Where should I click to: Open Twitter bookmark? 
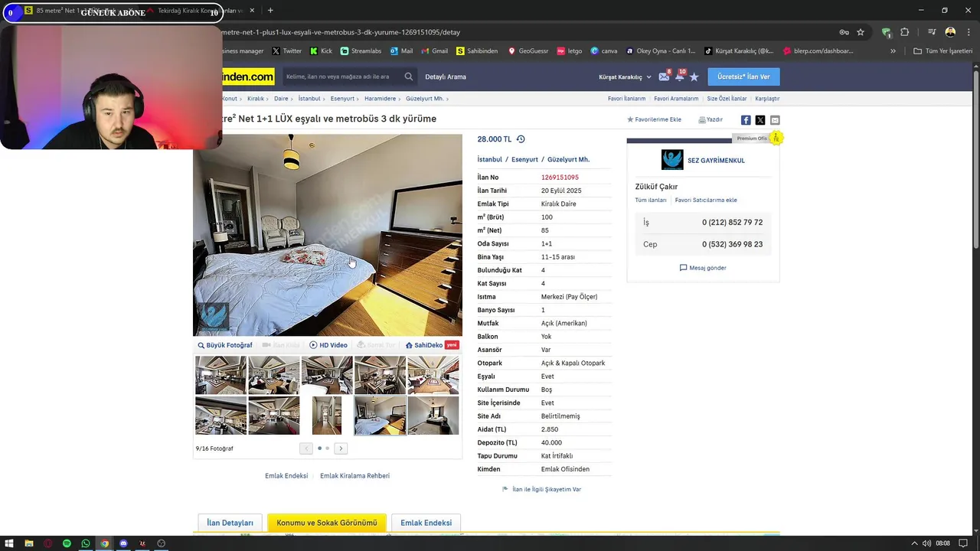(x=287, y=51)
